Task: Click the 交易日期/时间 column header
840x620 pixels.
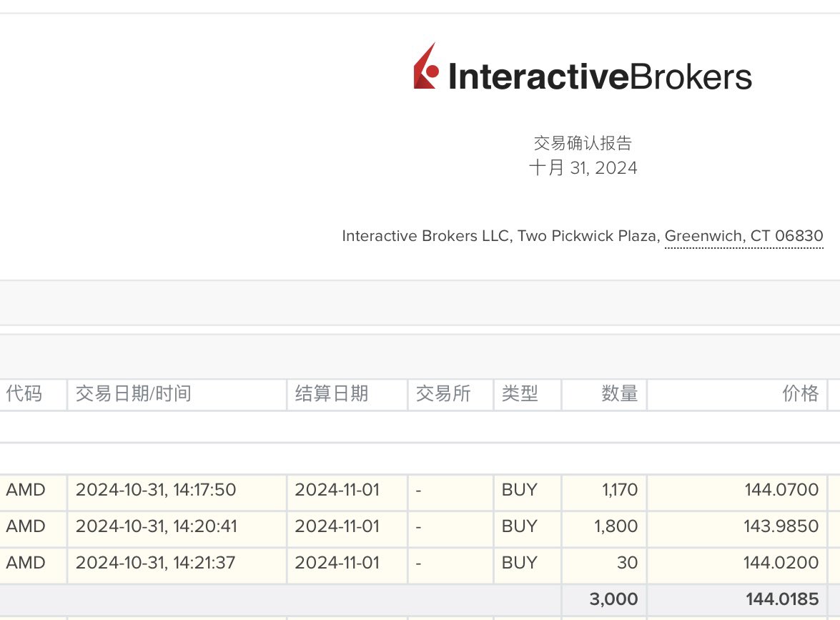Action: (134, 394)
